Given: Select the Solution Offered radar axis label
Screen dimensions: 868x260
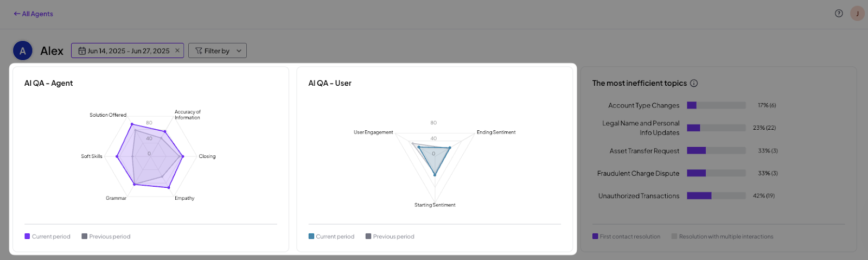Looking at the screenshot, I should [x=108, y=115].
